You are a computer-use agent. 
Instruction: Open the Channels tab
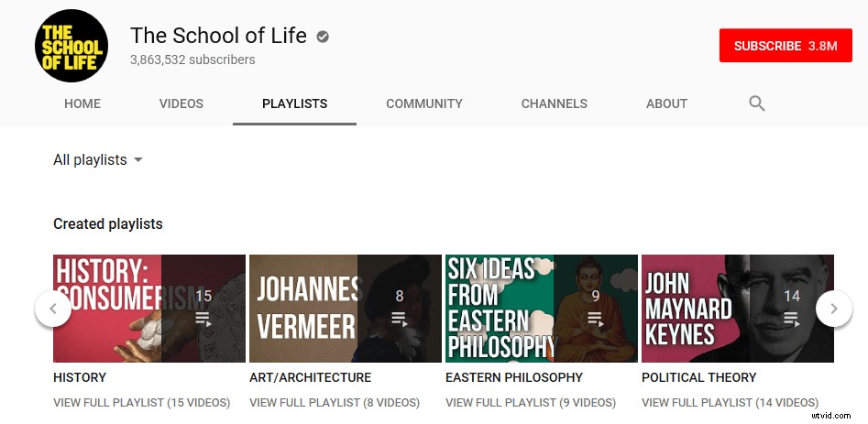[x=555, y=104]
